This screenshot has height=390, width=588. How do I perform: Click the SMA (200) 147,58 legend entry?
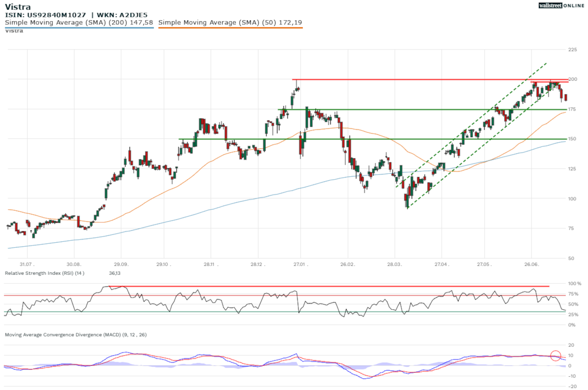point(79,22)
